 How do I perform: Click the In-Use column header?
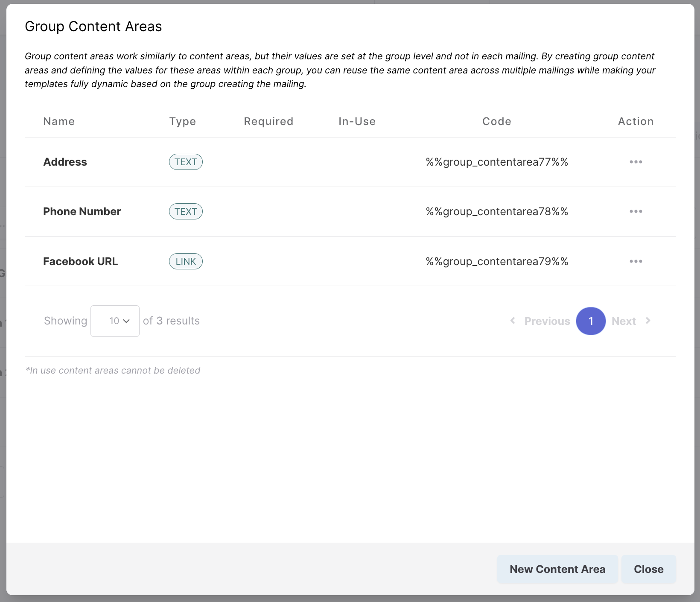[357, 122]
